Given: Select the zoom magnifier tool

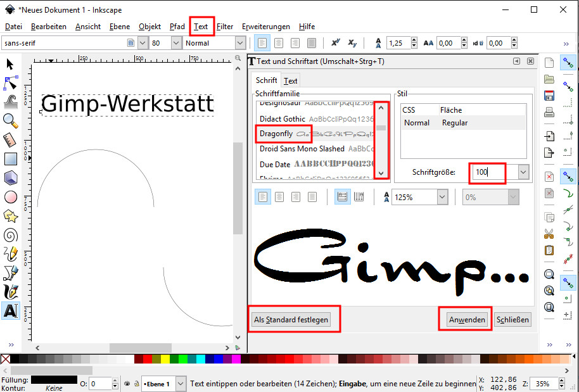Looking at the screenshot, I should point(10,120).
